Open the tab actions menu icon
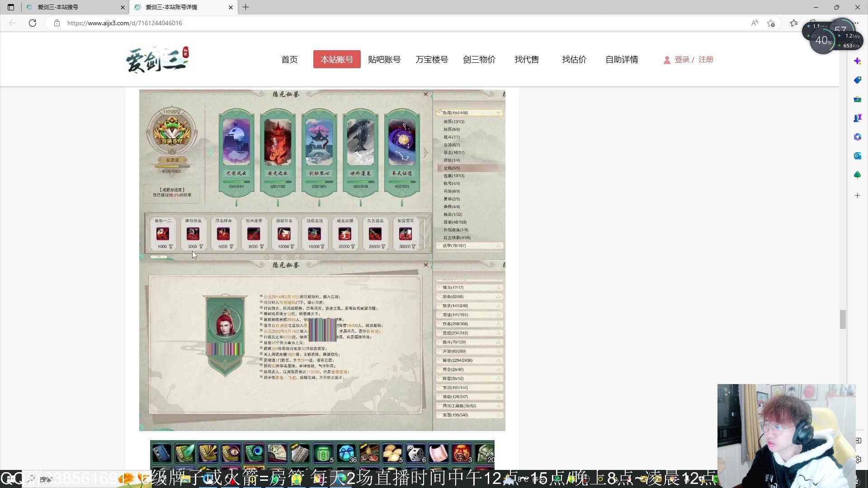The image size is (868, 488). (x=11, y=7)
